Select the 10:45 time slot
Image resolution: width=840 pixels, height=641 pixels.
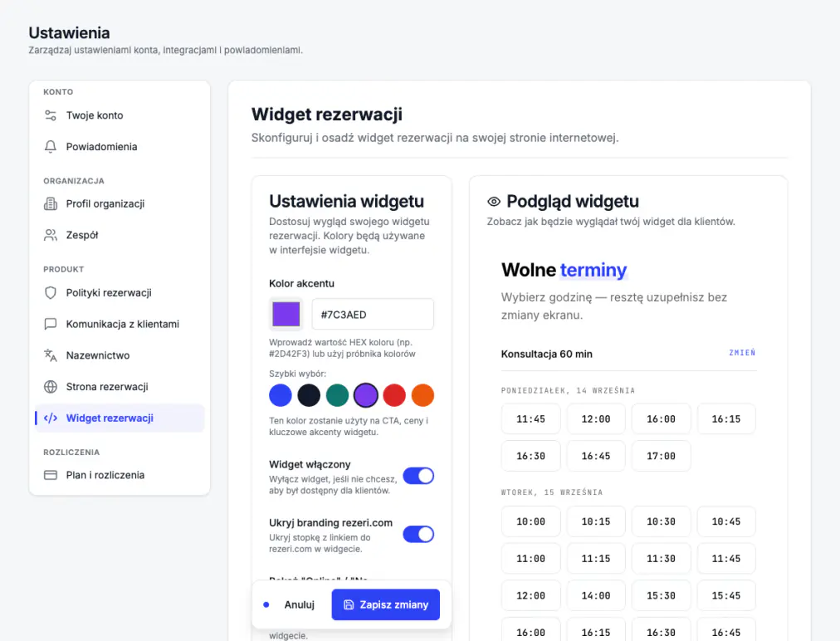point(726,521)
